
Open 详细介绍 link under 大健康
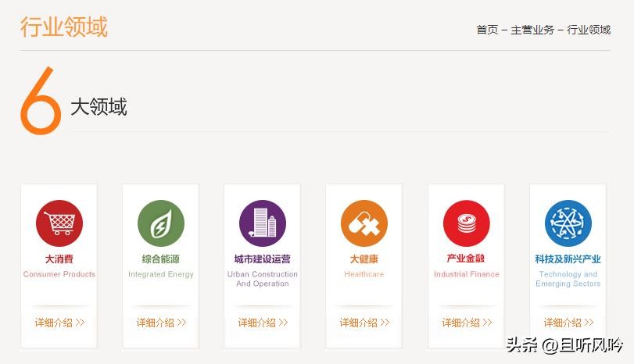pos(364,323)
